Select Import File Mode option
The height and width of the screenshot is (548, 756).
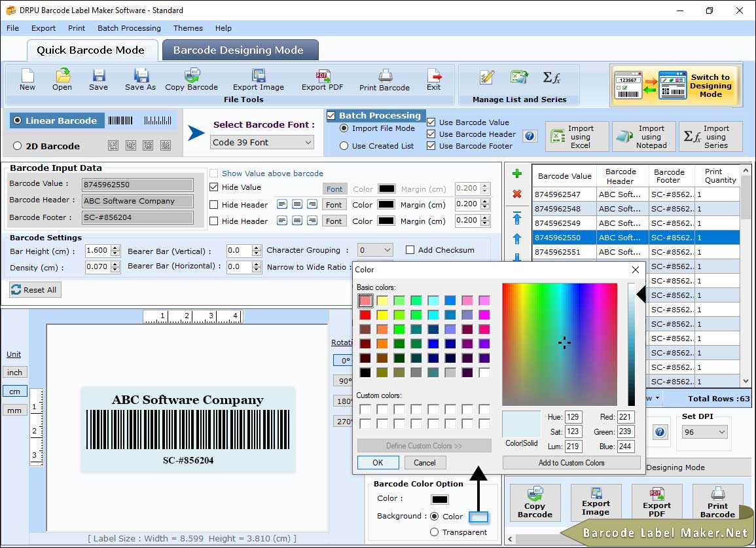tap(344, 128)
